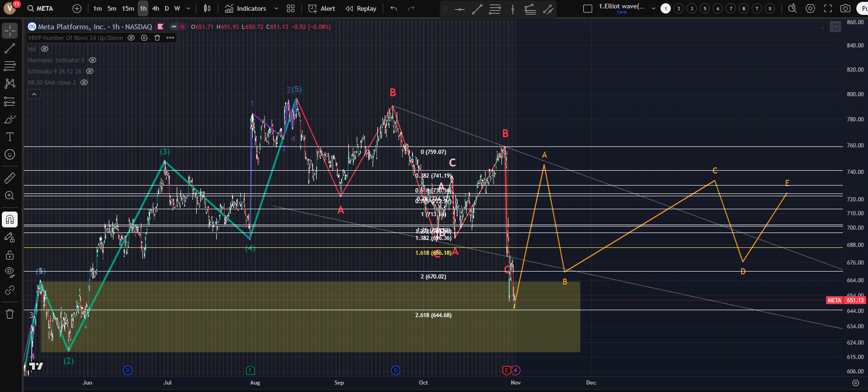
Task: Select the Trend Line drawing tool
Action: [10, 49]
